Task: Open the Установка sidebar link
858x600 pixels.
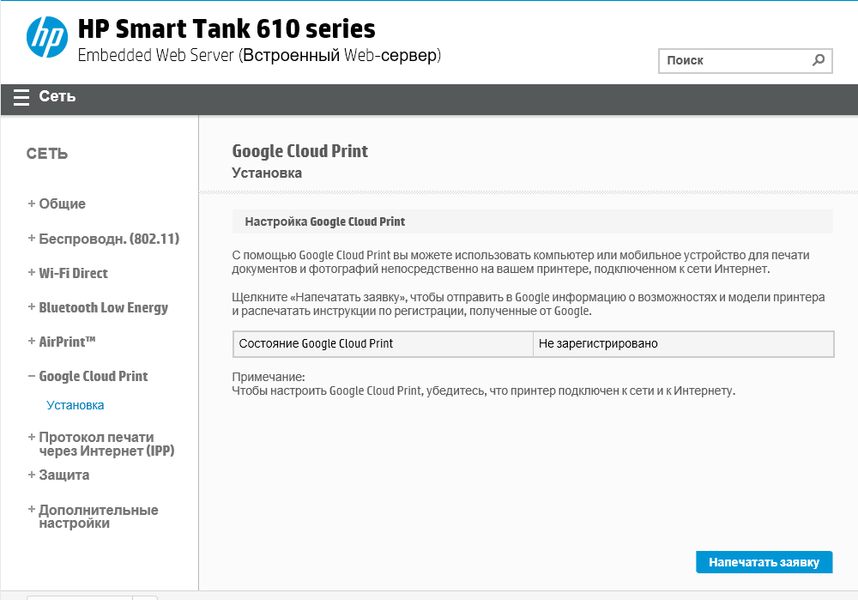Action: [75, 406]
